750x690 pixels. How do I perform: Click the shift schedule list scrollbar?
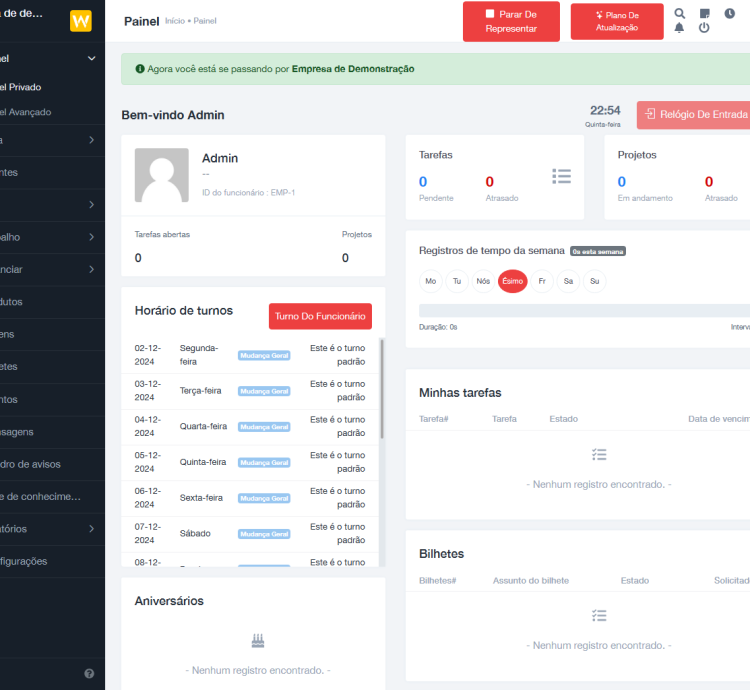tap(381, 390)
